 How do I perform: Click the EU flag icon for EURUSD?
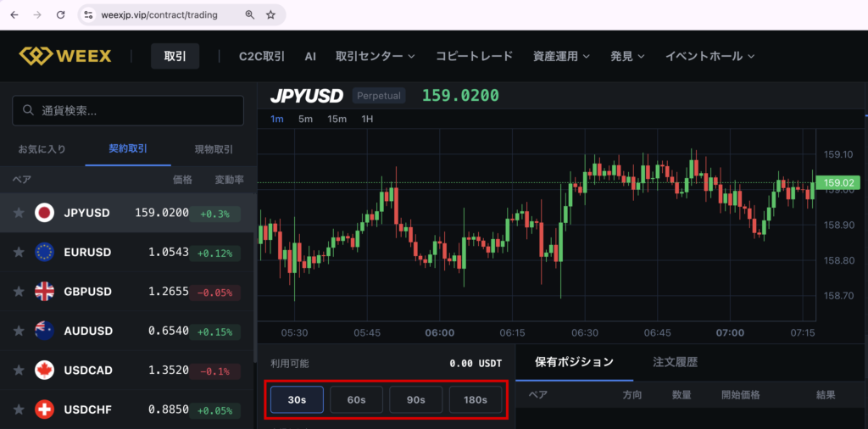click(44, 253)
